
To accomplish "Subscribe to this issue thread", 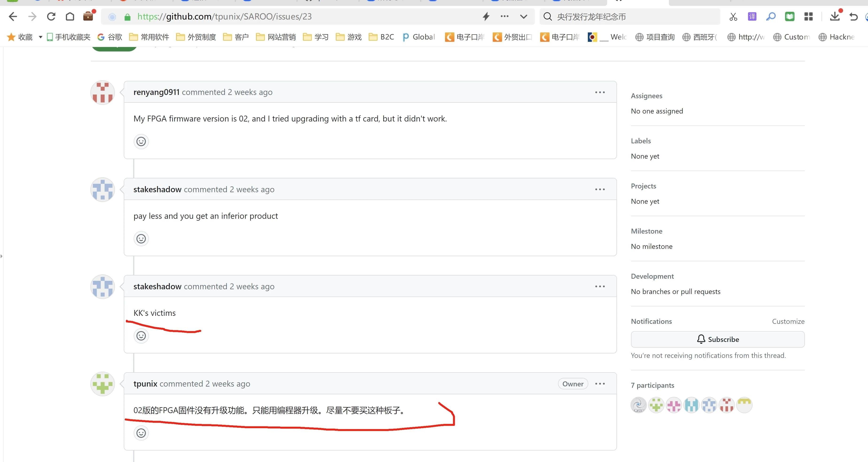I will click(x=717, y=339).
